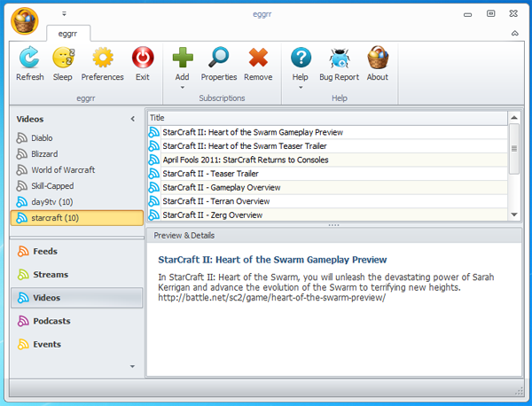Expand the Help dropdown menu
Viewport: 532px width, 406px height.
pyautogui.click(x=301, y=87)
